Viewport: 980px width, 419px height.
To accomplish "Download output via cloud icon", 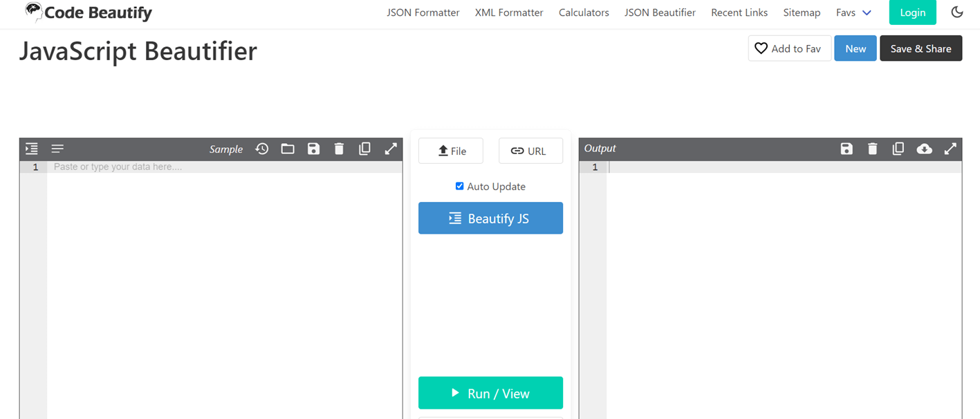I will click(924, 149).
